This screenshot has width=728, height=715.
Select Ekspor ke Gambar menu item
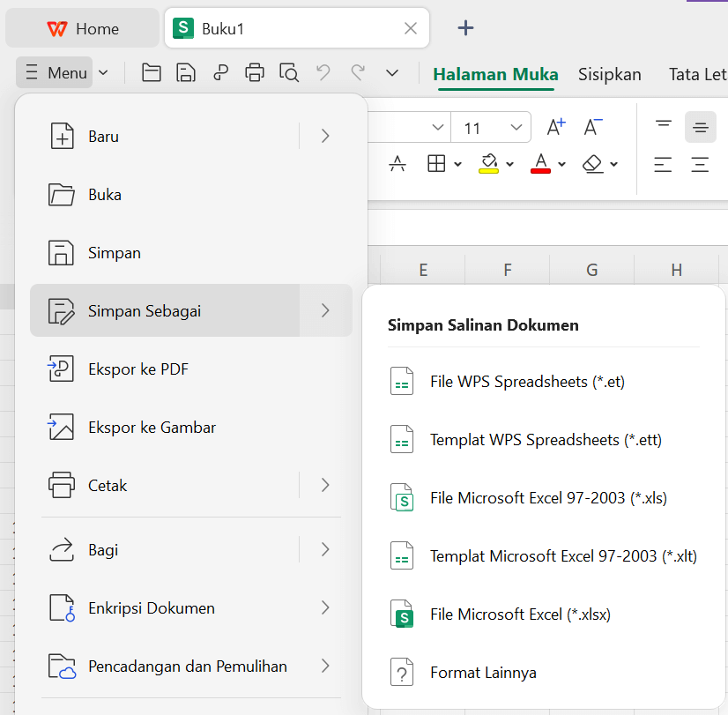pos(152,428)
